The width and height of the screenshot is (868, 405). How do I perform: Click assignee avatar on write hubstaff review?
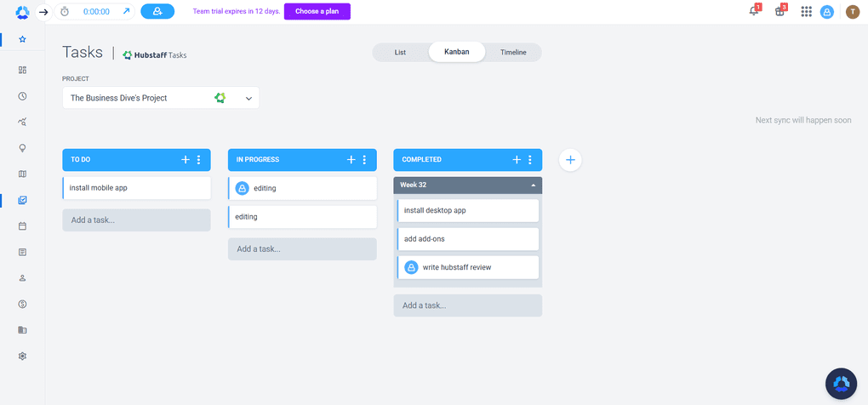pos(411,267)
